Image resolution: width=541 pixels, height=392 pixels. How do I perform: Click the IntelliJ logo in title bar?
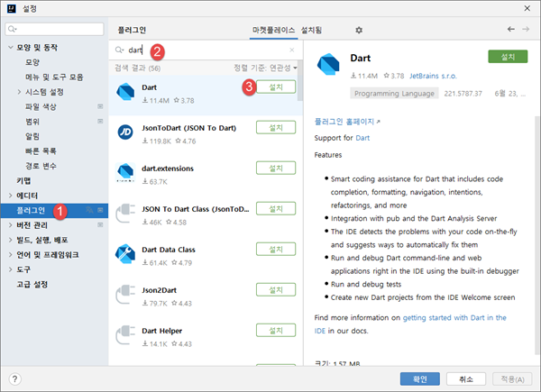(x=12, y=8)
